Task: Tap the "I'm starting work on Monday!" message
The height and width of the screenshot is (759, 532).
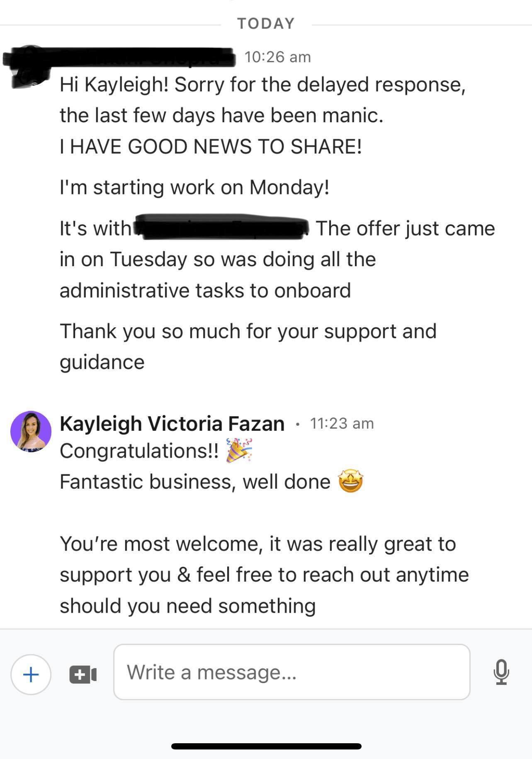Action: (194, 187)
